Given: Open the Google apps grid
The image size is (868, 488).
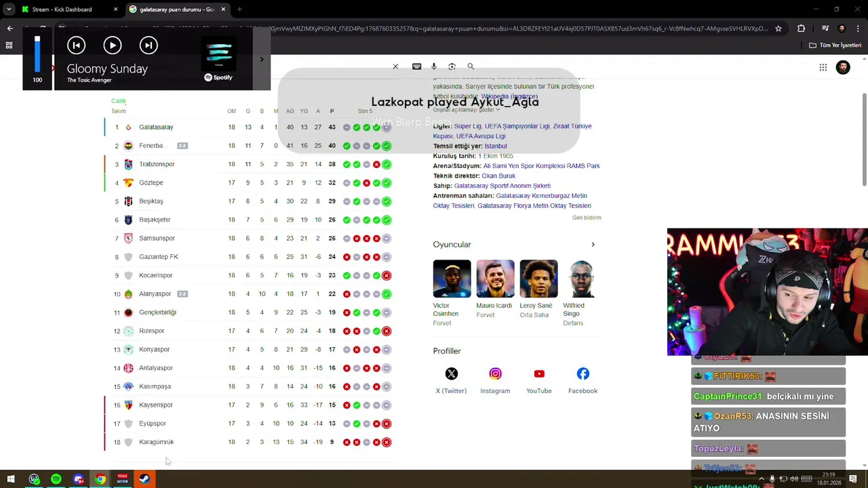Looking at the screenshot, I should pyautogui.click(x=823, y=67).
